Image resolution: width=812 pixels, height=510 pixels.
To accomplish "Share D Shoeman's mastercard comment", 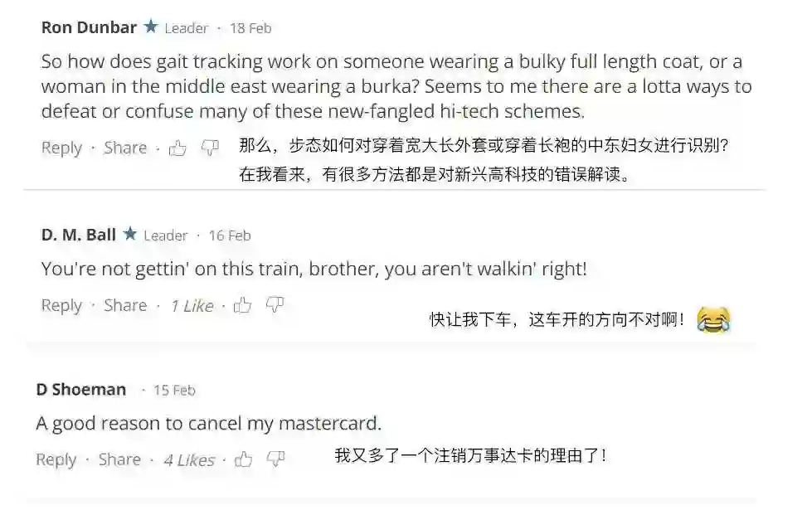I will (x=119, y=459).
